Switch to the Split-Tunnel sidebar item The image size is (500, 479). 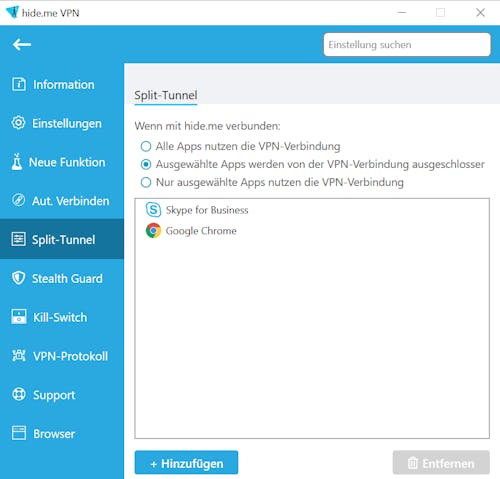[x=62, y=239]
